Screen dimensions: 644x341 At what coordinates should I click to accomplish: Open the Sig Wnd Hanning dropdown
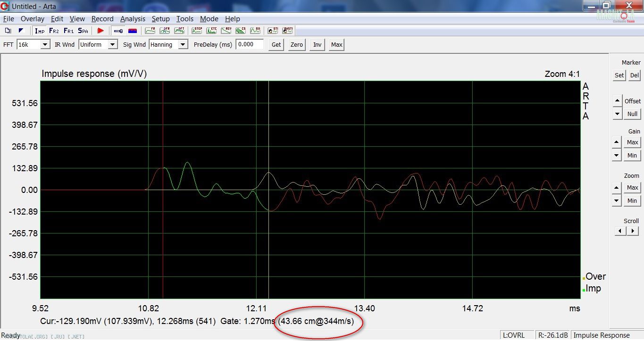[x=183, y=45]
